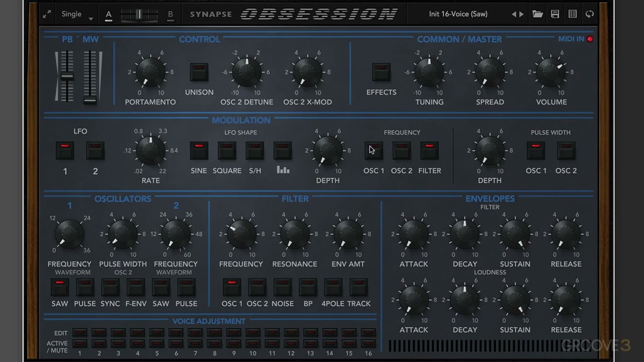
Task: Open the back panel settings icon
Action: coord(573,14)
